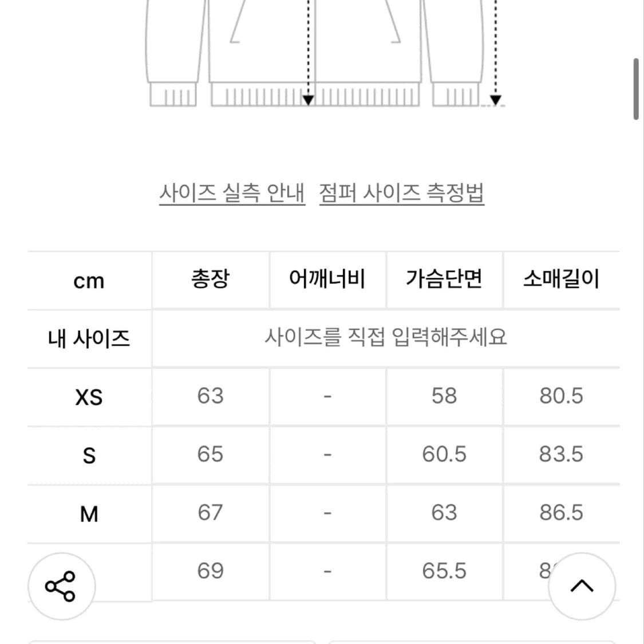Tap the 어깨너비 column header
This screenshot has height=644, width=644.
tap(327, 279)
